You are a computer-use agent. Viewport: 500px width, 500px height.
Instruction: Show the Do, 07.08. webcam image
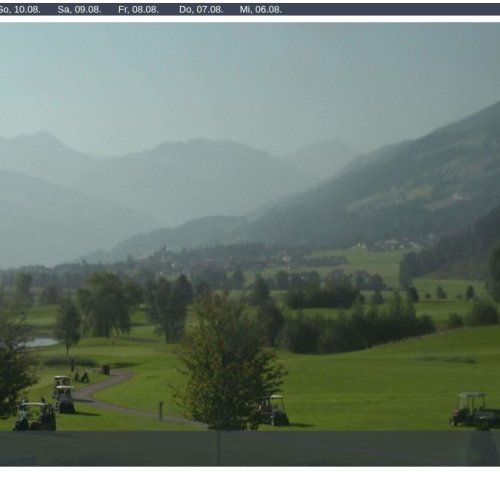[201, 10]
